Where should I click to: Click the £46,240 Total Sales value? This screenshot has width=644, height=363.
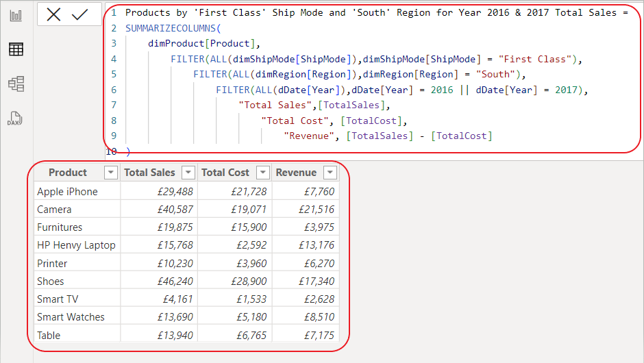click(x=175, y=281)
